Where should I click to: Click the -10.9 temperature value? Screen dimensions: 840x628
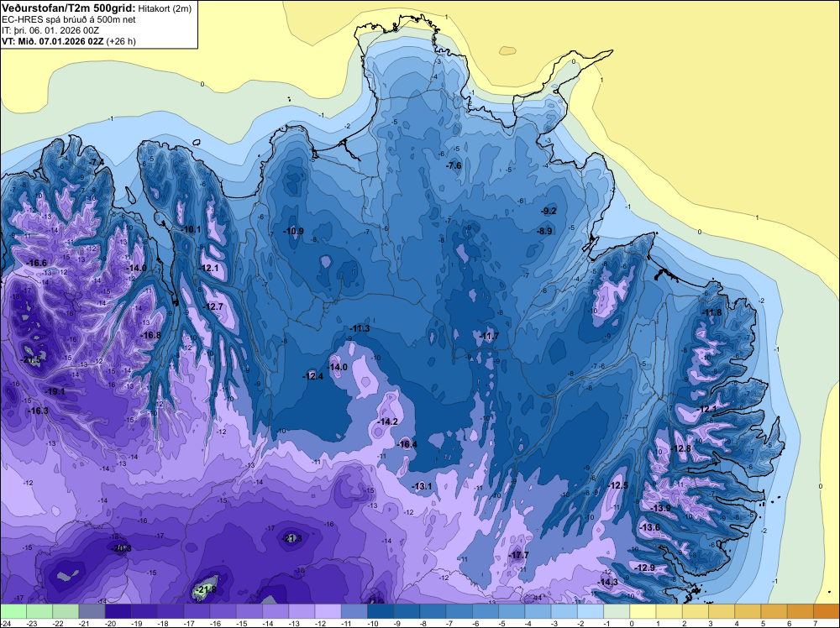[293, 231]
